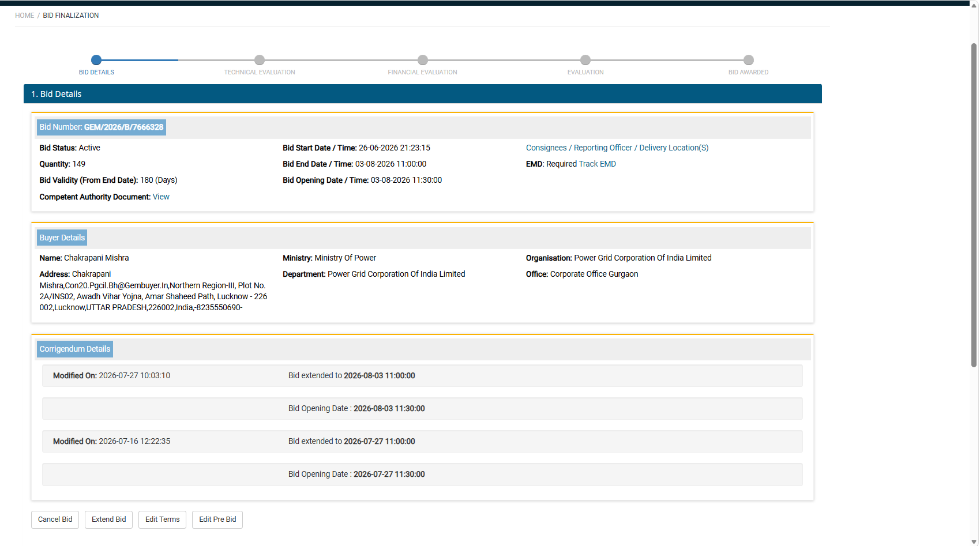Select the BID FINALIZATION breadcrumb

coord(71,16)
